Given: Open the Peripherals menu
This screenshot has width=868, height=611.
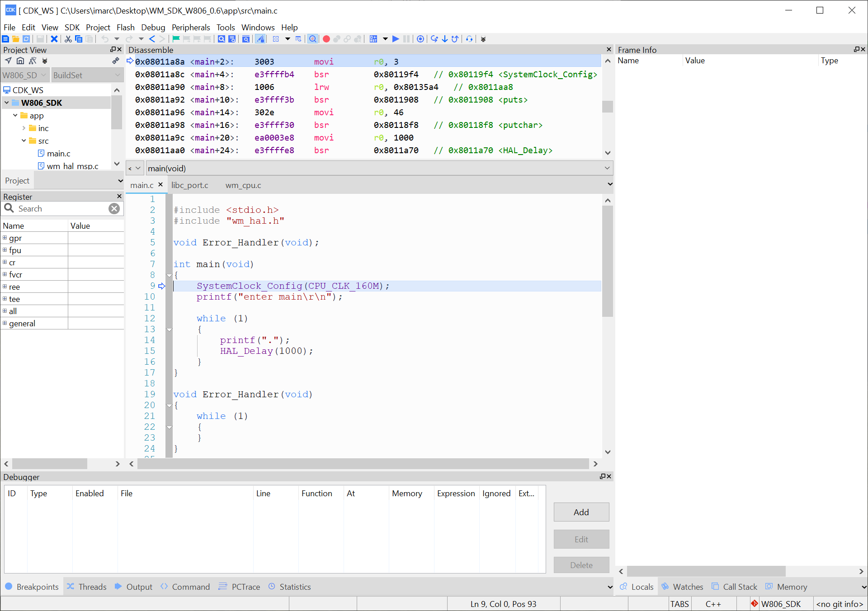Looking at the screenshot, I should [190, 27].
